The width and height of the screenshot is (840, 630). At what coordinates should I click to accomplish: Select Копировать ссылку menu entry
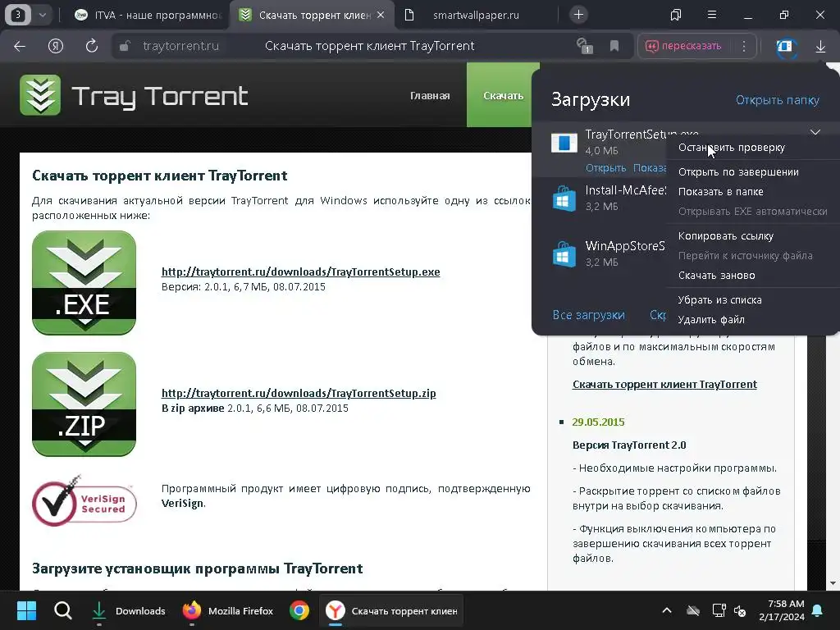(753, 236)
